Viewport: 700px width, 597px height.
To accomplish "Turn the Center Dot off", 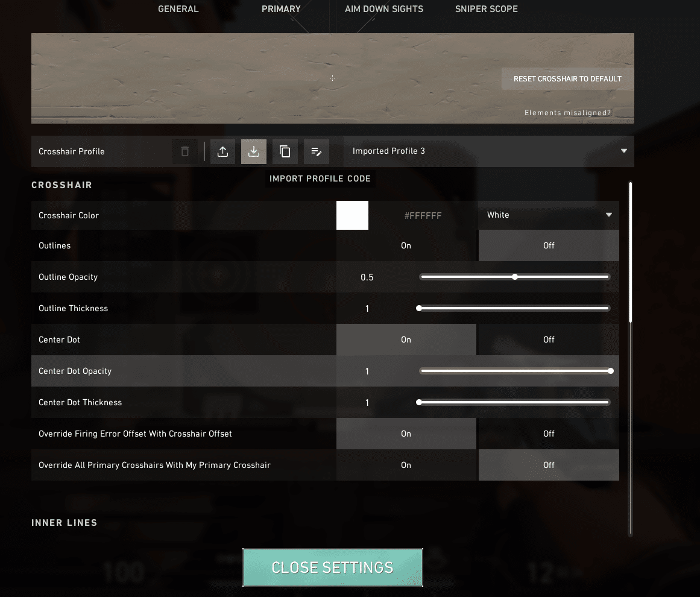I will pos(548,340).
